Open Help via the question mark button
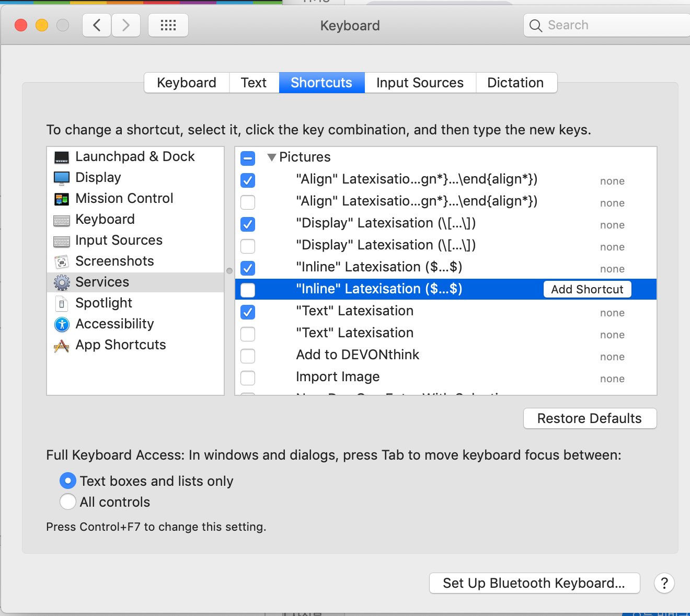Screen dimensions: 690x616 point(664,583)
